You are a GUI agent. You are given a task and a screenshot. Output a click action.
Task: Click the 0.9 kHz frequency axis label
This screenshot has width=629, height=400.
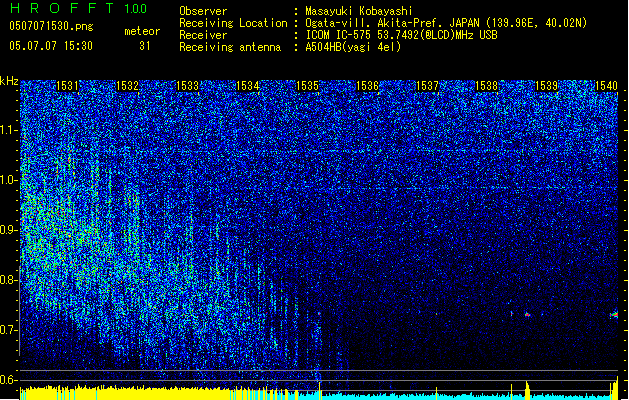pos(9,230)
